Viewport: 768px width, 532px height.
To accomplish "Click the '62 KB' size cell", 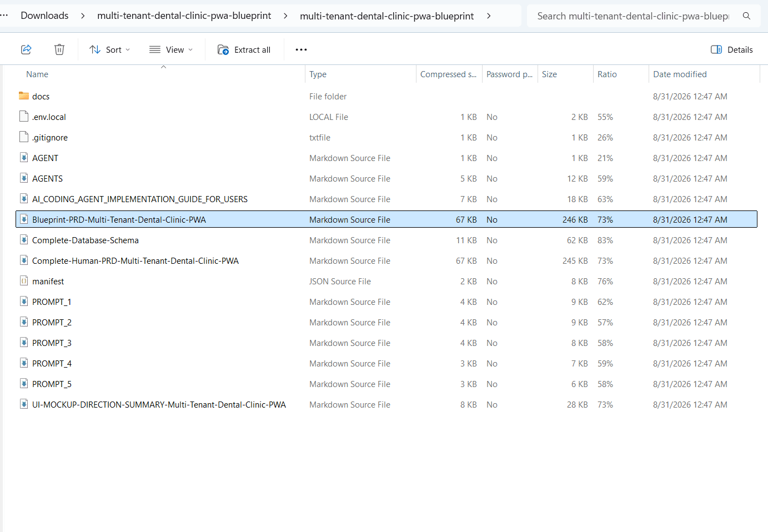I will pyautogui.click(x=577, y=240).
